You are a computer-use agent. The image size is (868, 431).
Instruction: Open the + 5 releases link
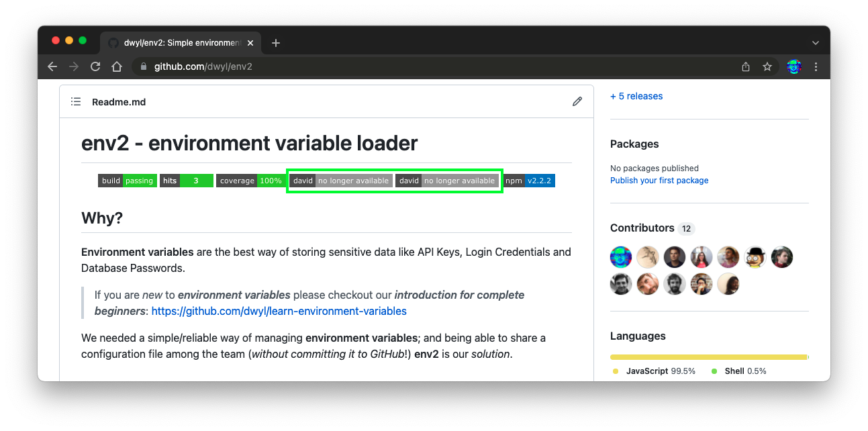point(636,96)
